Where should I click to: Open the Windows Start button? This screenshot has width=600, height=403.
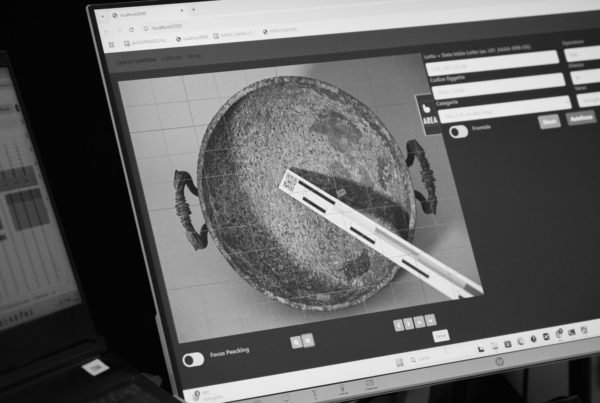399,362
